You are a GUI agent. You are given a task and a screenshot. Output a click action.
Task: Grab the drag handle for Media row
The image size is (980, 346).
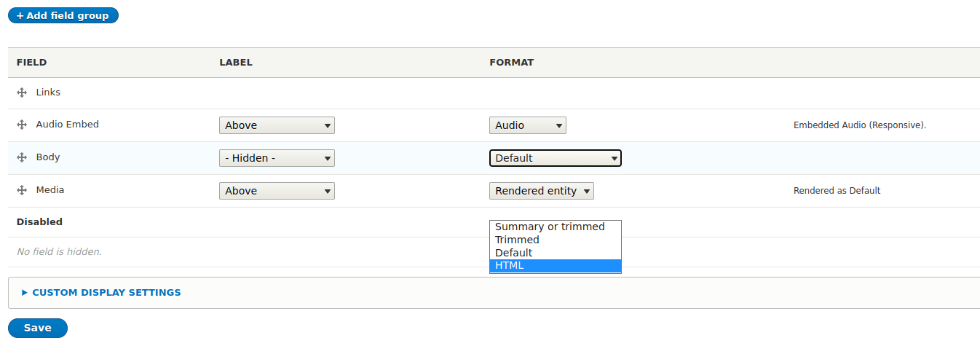coord(22,190)
